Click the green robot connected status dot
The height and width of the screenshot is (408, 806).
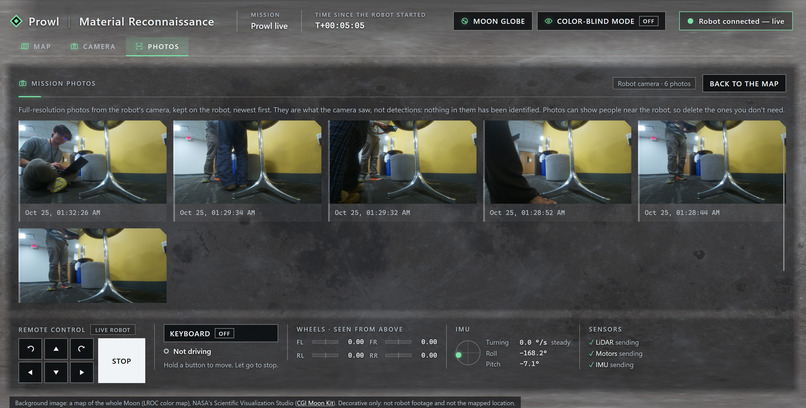click(x=690, y=21)
